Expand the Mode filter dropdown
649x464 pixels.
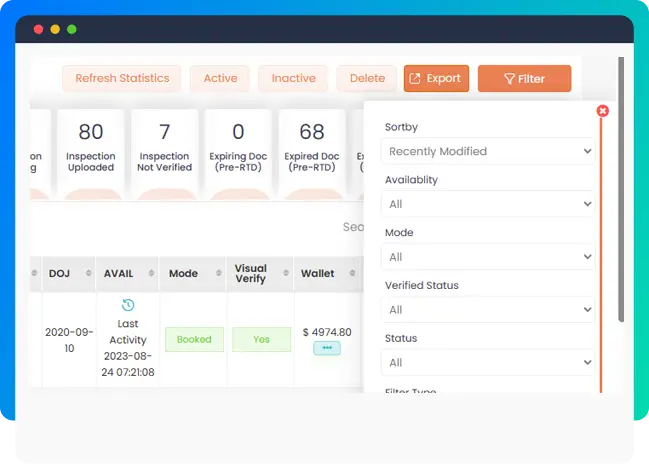pyautogui.click(x=488, y=257)
